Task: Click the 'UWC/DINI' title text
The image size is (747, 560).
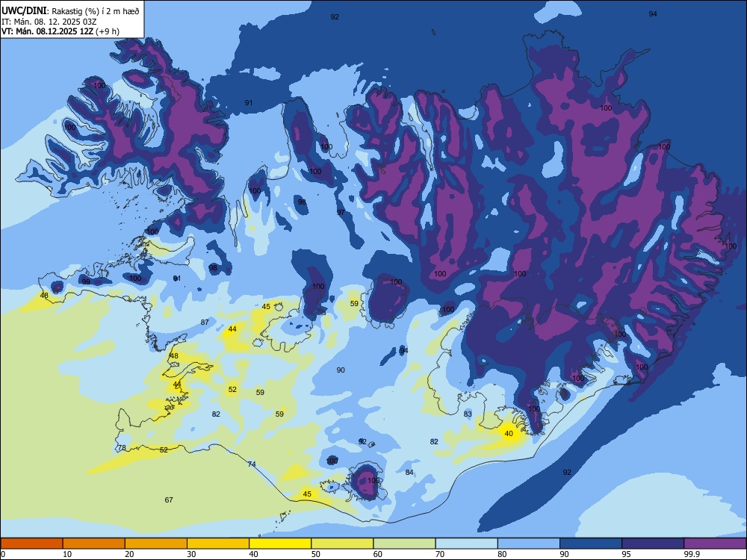Action: point(25,10)
